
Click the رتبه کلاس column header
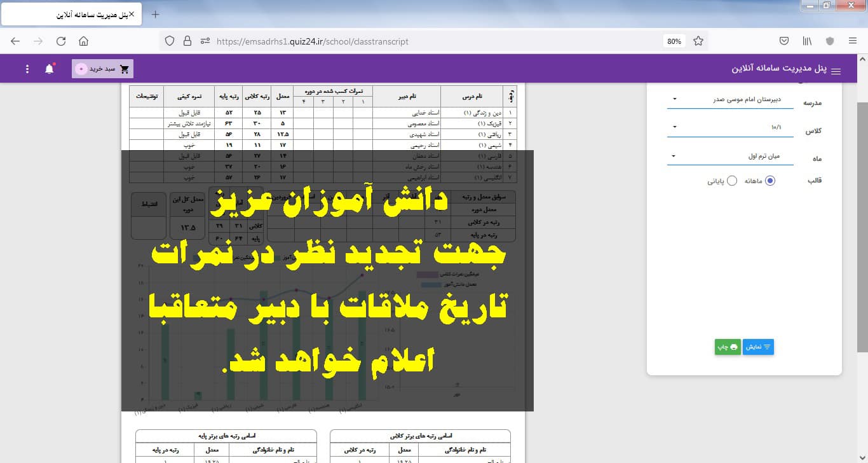[x=257, y=97]
